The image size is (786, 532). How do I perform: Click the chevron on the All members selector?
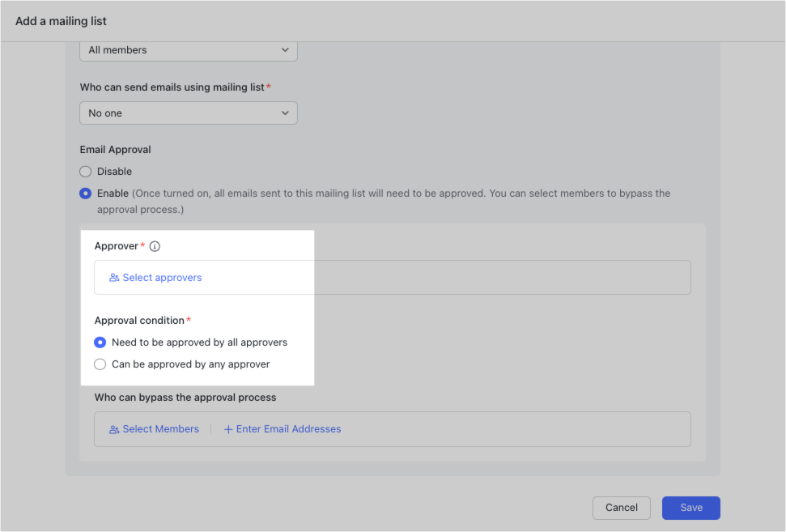[285, 49]
